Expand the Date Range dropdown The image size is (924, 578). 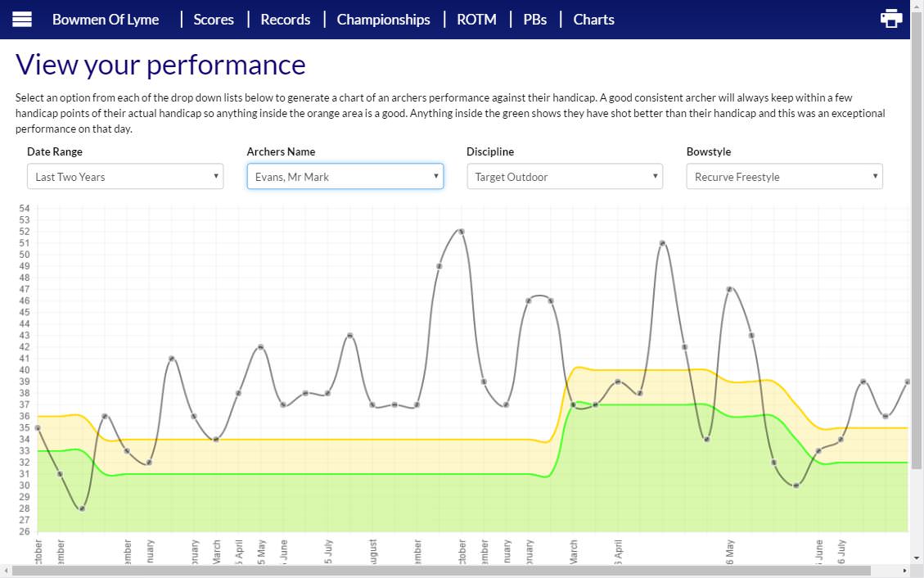125,176
